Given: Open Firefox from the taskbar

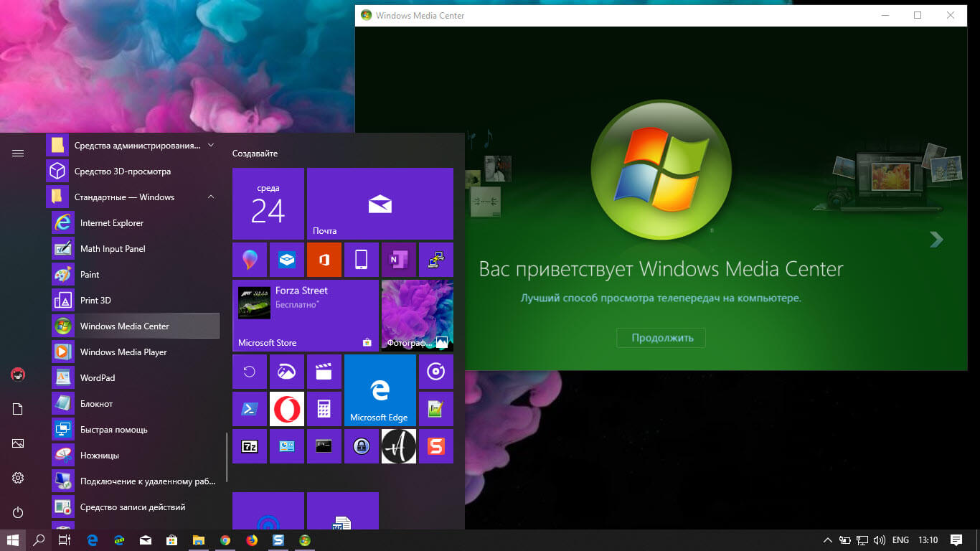Looking at the screenshot, I should coord(252,540).
